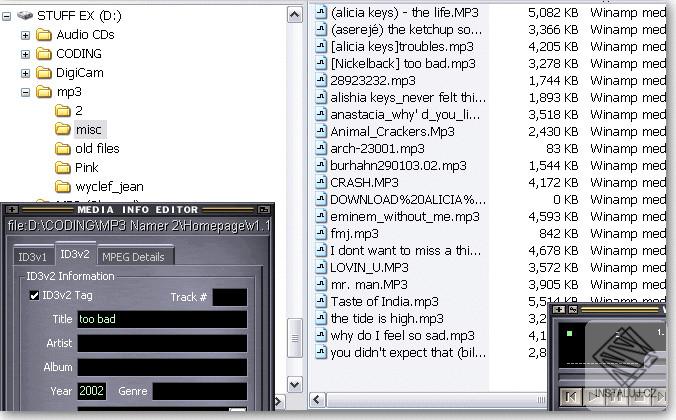The width and height of the screenshot is (676, 420).
Task: Click the second title bar icon in Winamp player
Action: coord(573,309)
